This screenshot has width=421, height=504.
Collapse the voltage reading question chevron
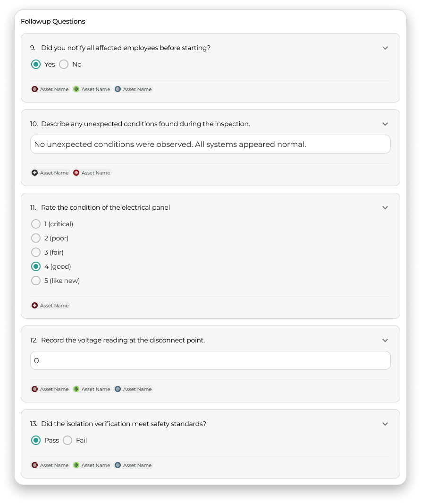(x=385, y=341)
